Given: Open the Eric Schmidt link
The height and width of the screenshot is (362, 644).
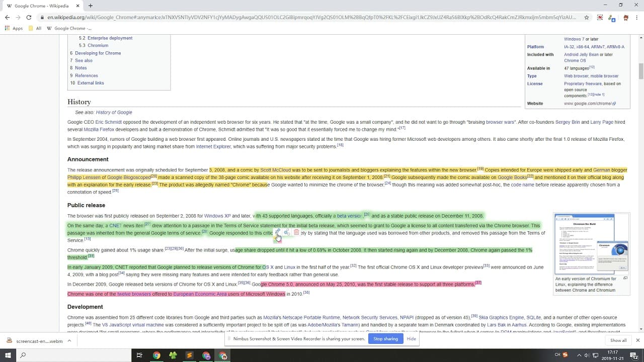Looking at the screenshot, I should [x=109, y=122].
